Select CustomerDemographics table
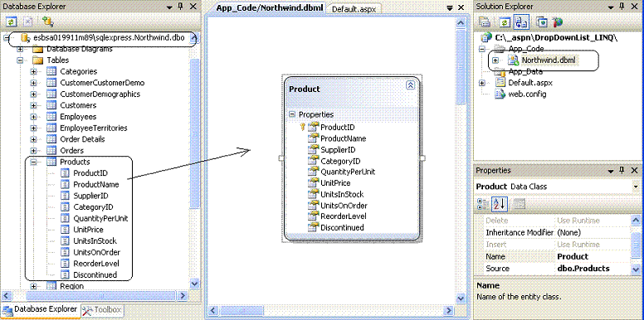Viewport: 644px width, 320px height. [100, 94]
